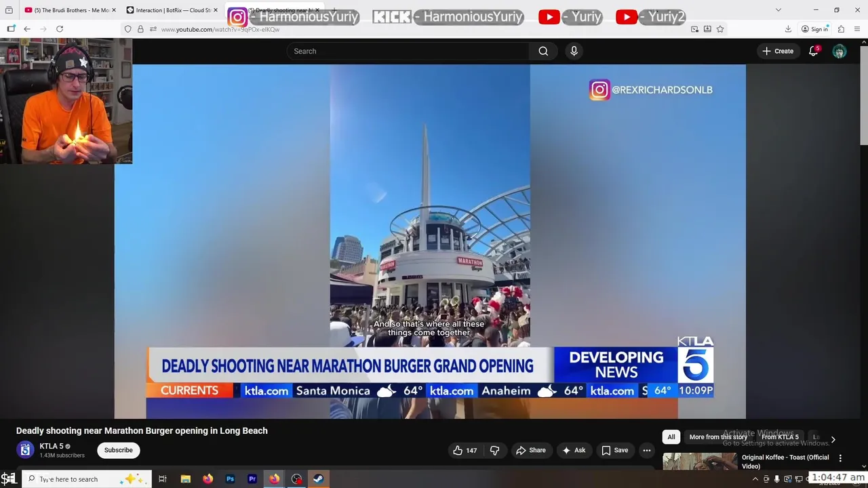The image size is (868, 488).
Task: Select the All filter chip
Action: pos(671,437)
